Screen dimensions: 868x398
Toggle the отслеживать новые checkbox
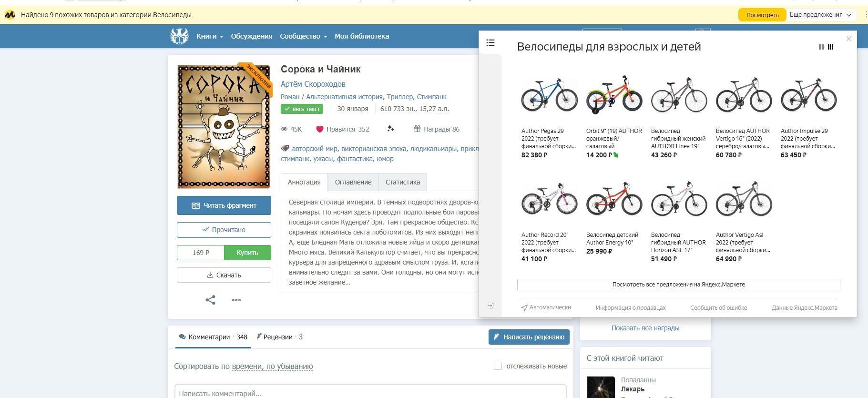point(498,366)
